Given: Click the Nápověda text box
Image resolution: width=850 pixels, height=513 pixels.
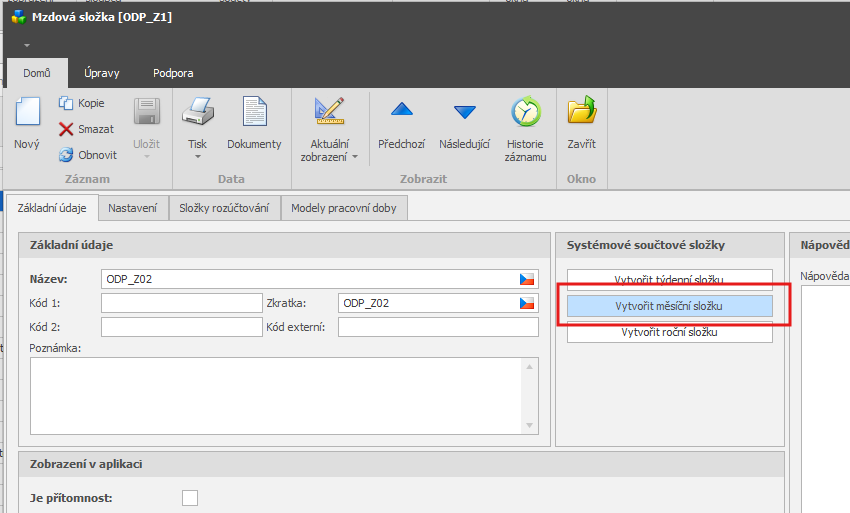Looking at the screenshot, I should point(826,399).
